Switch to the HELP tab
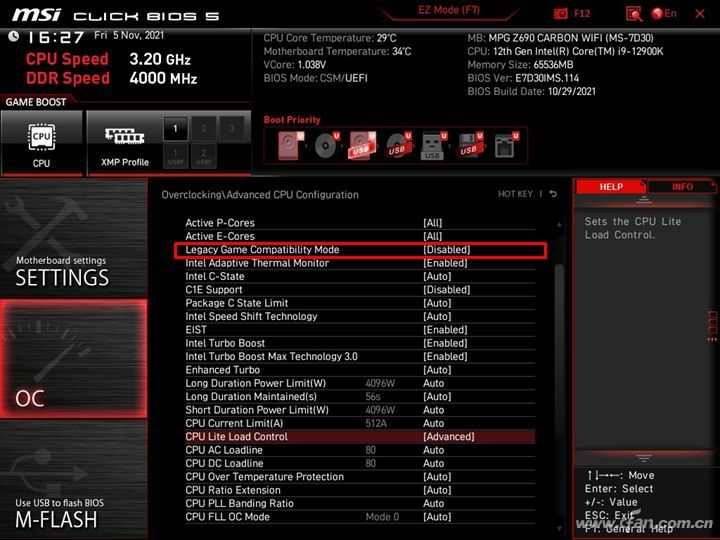 point(610,187)
